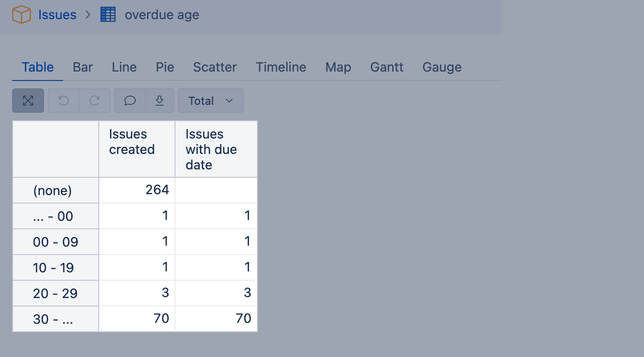Click the Issues cube icon
Viewport: 644px width, 357px height.
click(x=21, y=15)
